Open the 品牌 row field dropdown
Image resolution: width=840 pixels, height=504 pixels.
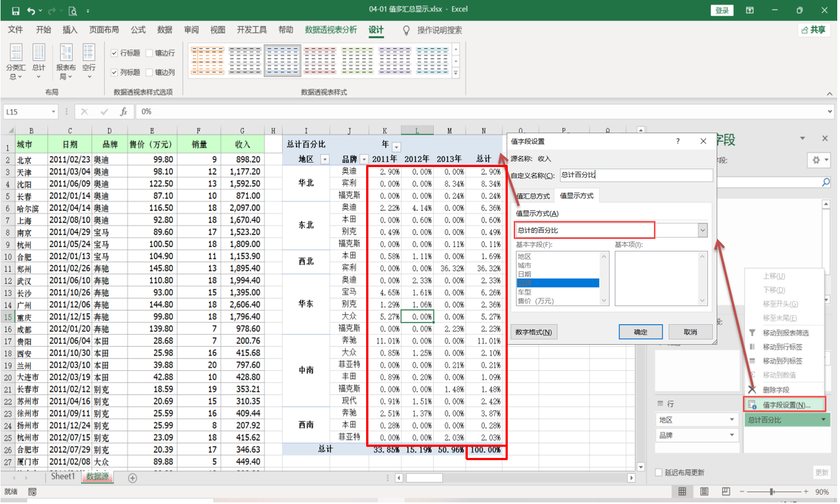point(732,435)
